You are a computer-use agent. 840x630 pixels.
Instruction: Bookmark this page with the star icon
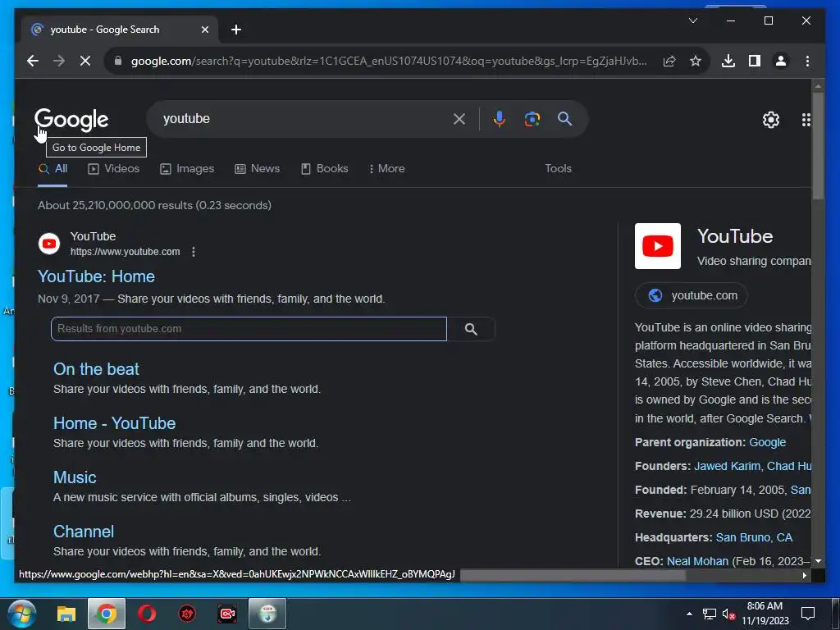click(696, 61)
